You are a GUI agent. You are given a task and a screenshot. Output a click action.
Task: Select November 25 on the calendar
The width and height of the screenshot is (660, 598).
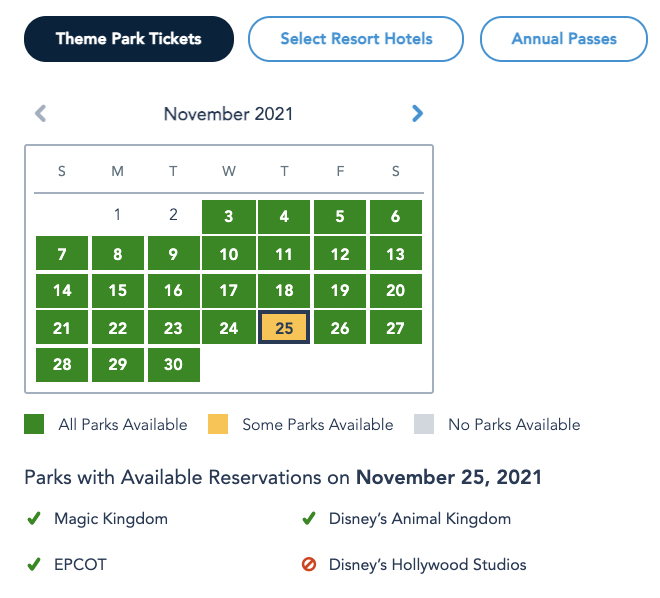pyautogui.click(x=284, y=327)
